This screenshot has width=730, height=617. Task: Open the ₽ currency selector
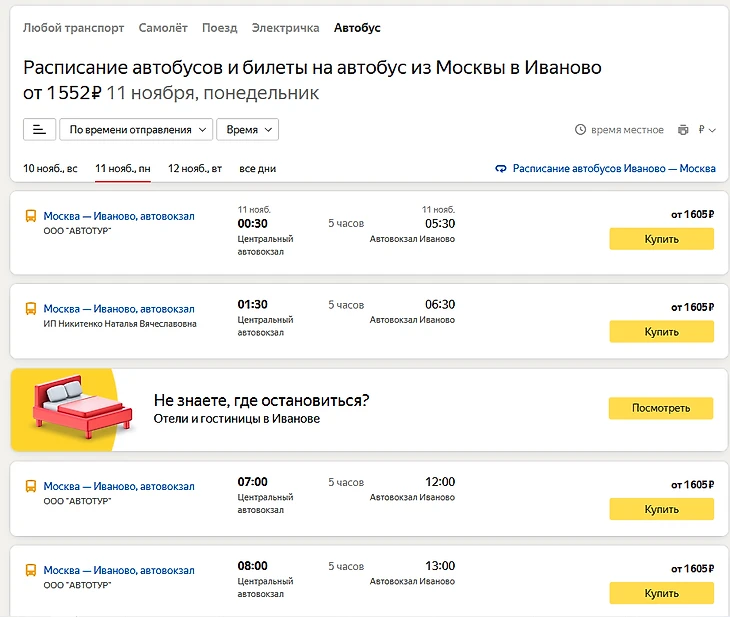point(708,130)
